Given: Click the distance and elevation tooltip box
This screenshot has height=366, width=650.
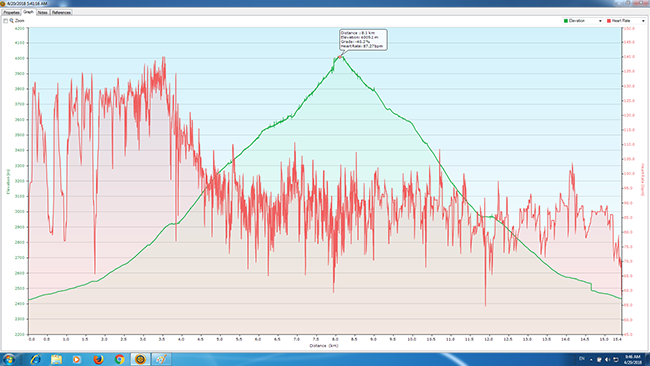Looking at the screenshot, I should pyautogui.click(x=363, y=40).
